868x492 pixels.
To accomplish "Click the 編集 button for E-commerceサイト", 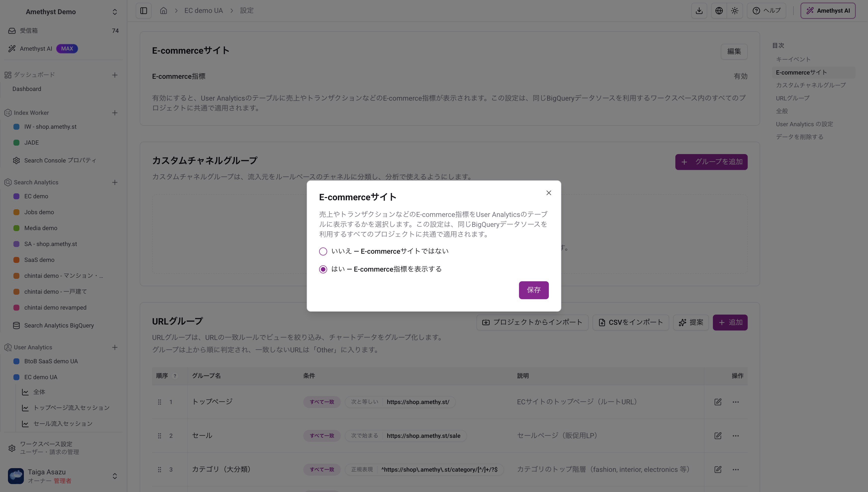I will pyautogui.click(x=734, y=51).
